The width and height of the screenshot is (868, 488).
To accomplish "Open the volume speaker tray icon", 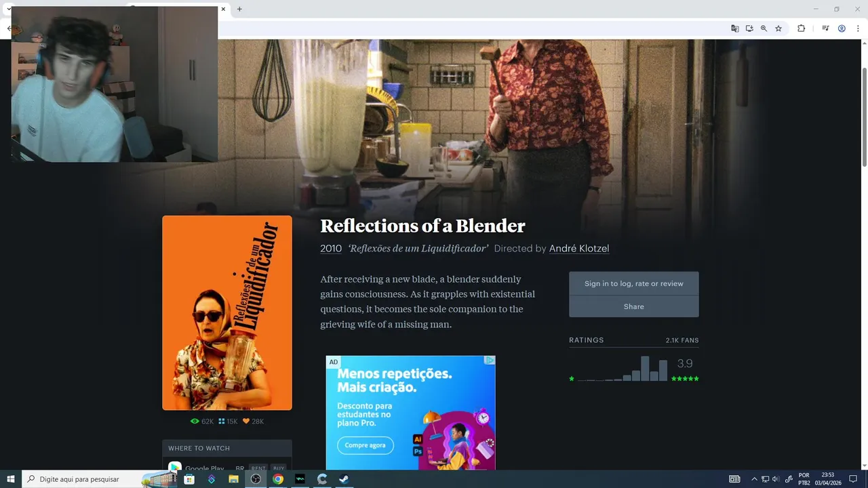I will point(776,479).
